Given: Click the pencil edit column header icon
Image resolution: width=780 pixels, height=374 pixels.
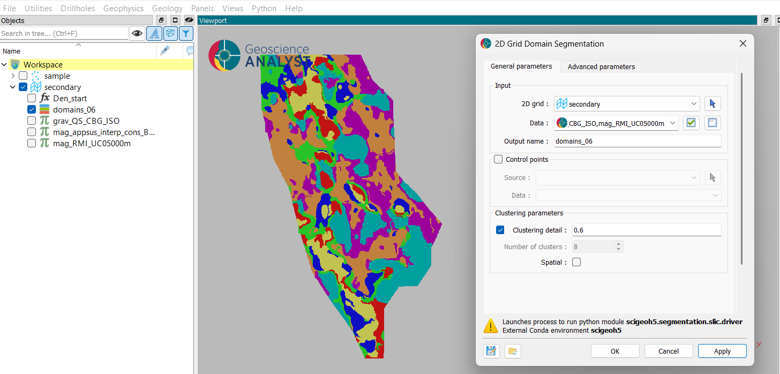Looking at the screenshot, I should tap(165, 51).
